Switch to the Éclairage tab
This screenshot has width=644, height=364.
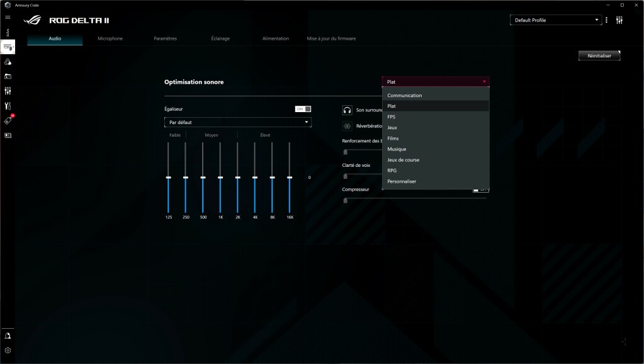click(220, 38)
